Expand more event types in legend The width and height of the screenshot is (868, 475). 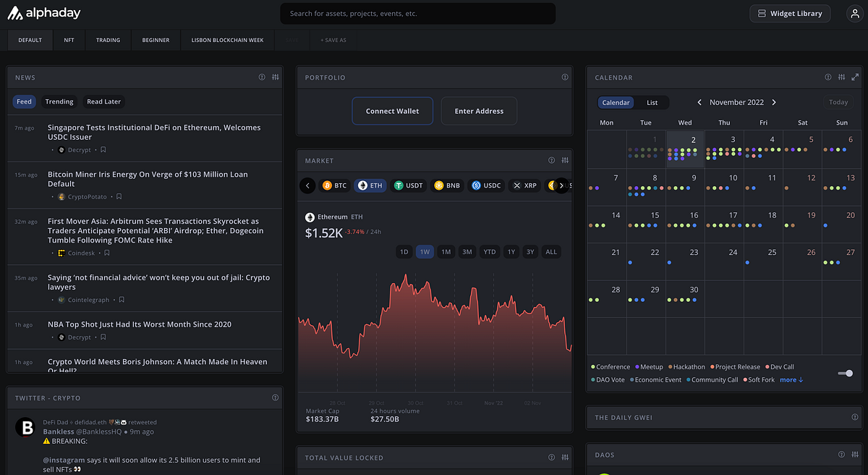[x=791, y=379]
